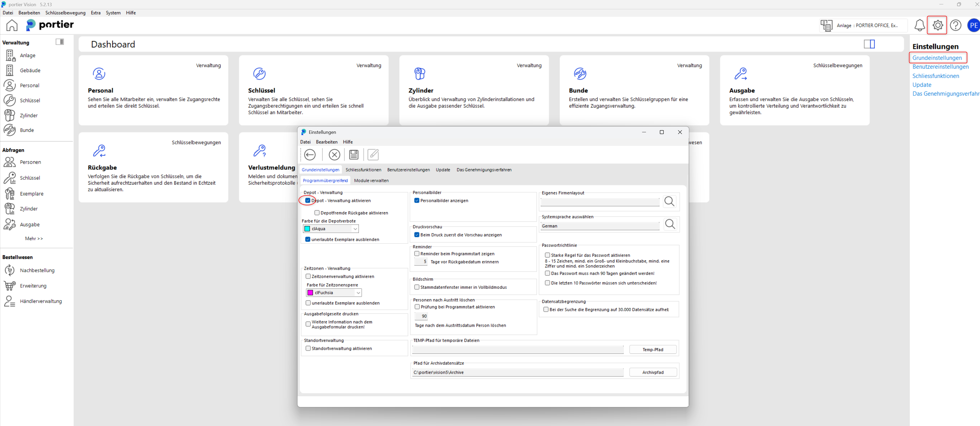Toggle Personalbilder anzeigen checkbox
The height and width of the screenshot is (426, 980).
point(417,201)
